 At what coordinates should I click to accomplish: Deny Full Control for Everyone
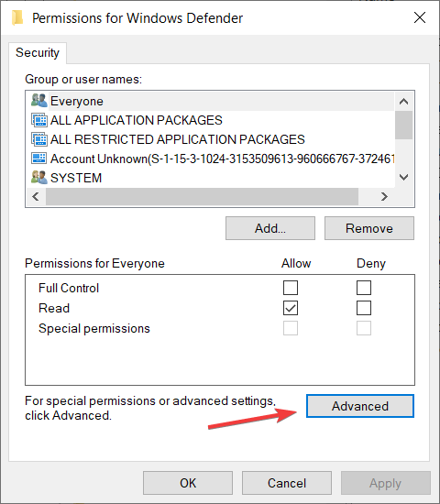[364, 288]
